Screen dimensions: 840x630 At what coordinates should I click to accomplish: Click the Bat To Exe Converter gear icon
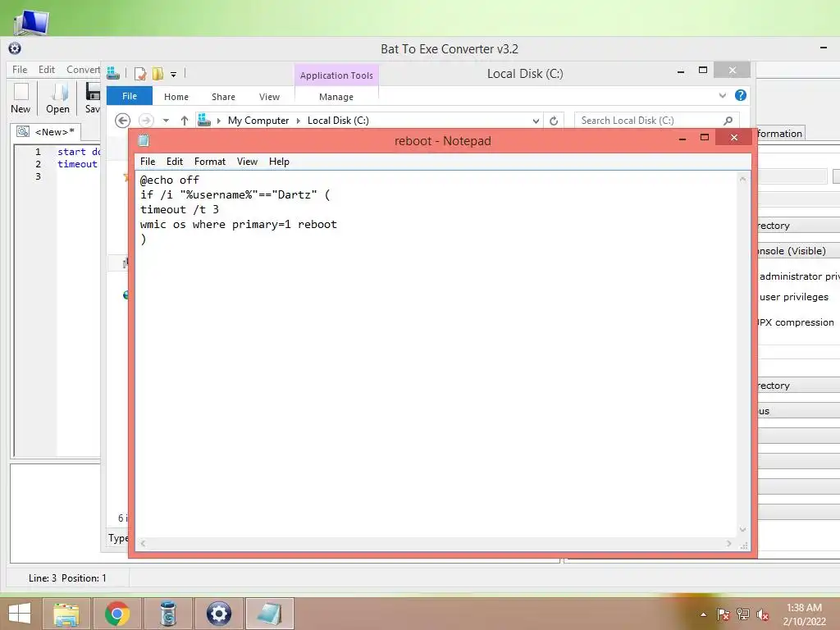pyautogui.click(x=15, y=48)
